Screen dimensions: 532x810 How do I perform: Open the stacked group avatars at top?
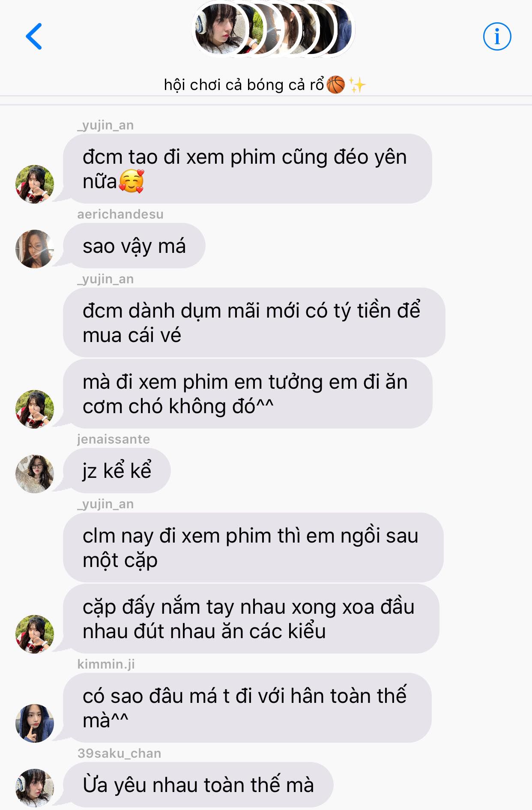pyautogui.click(x=273, y=30)
